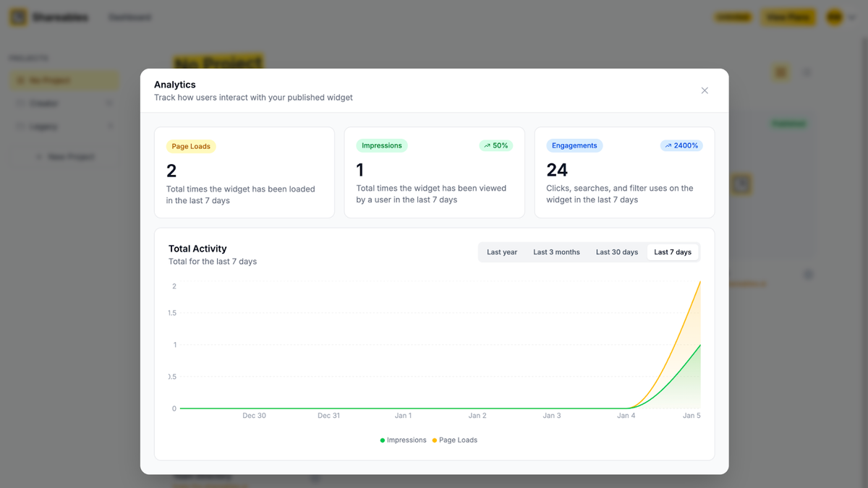Click the green Impressions pill badge

click(381, 145)
